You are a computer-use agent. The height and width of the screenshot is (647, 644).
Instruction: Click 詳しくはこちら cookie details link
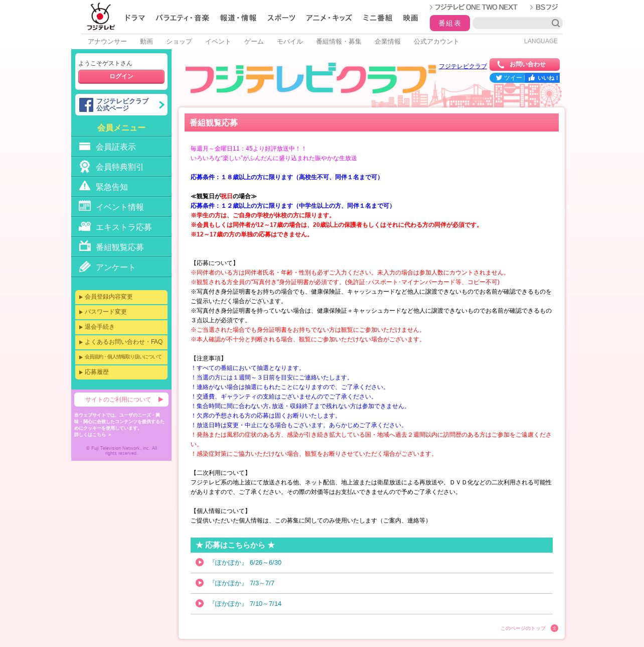pyautogui.click(x=93, y=435)
